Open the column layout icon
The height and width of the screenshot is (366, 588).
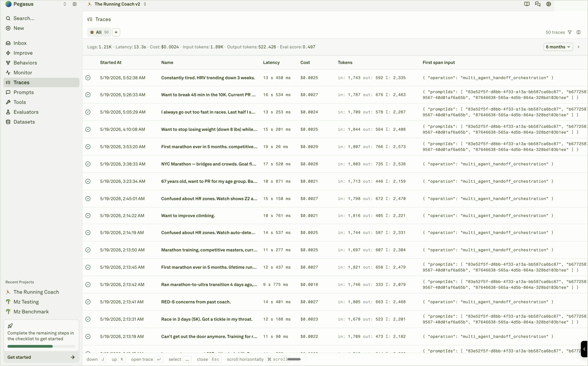coord(579,32)
